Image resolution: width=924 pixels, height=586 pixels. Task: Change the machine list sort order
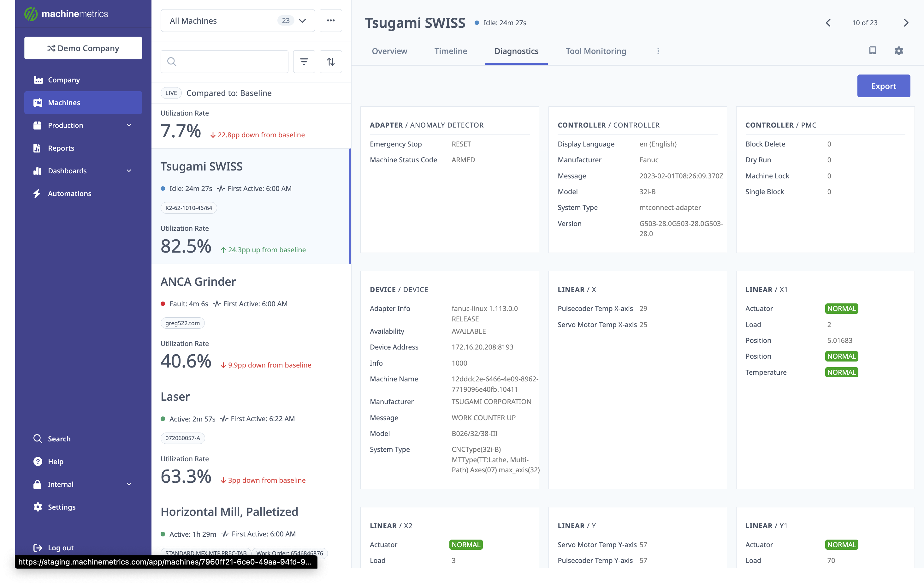[331, 62]
